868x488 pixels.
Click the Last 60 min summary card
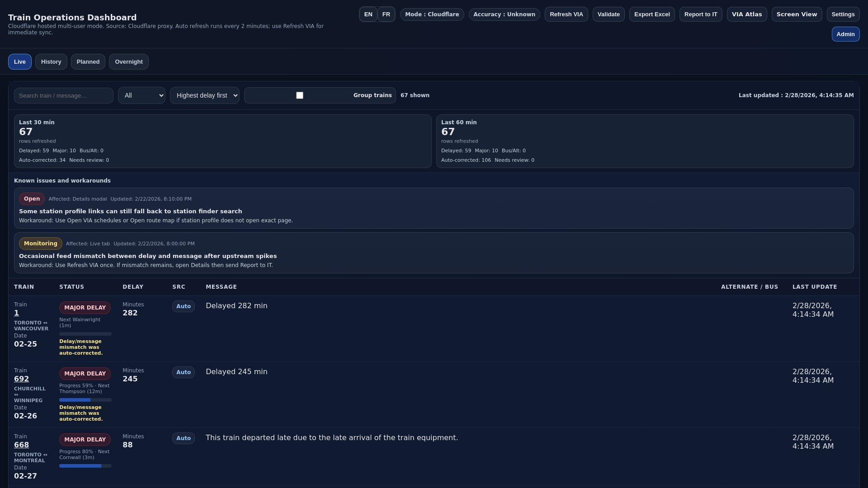click(645, 141)
